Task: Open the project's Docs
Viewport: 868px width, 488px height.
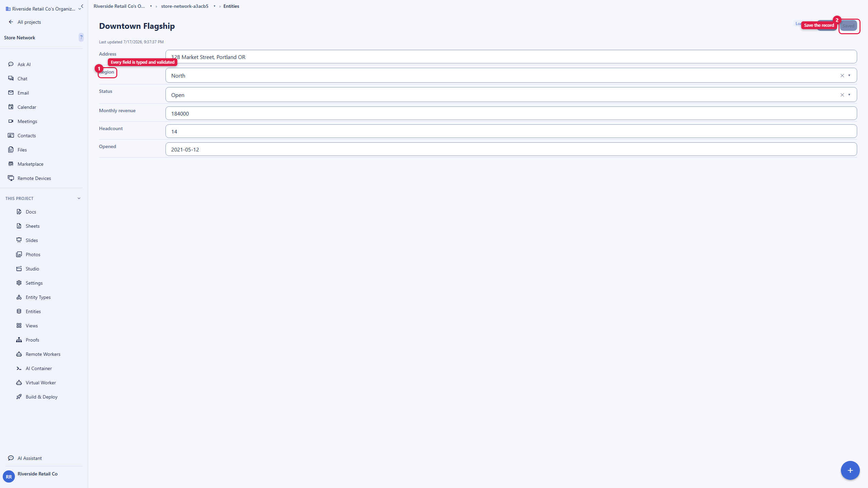Action: tap(31, 212)
